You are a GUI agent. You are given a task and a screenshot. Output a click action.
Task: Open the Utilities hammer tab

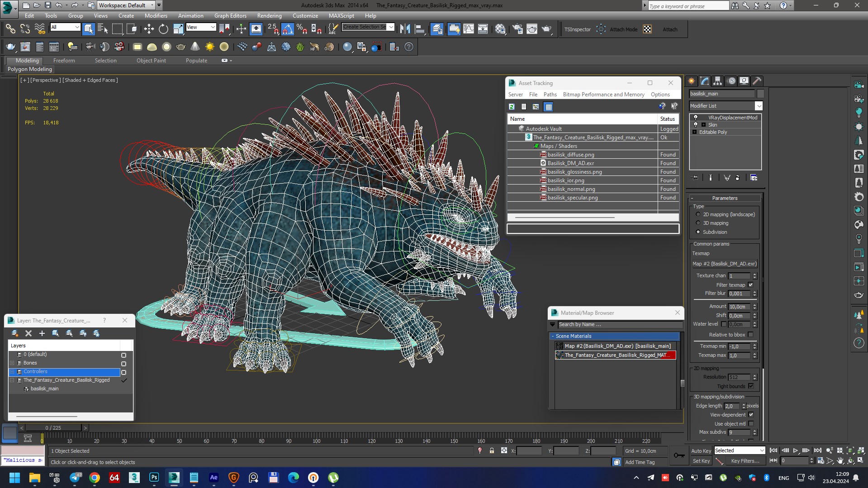pyautogui.click(x=757, y=81)
